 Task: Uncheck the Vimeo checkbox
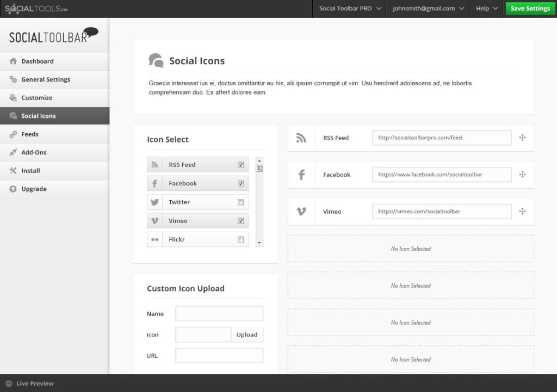point(240,221)
